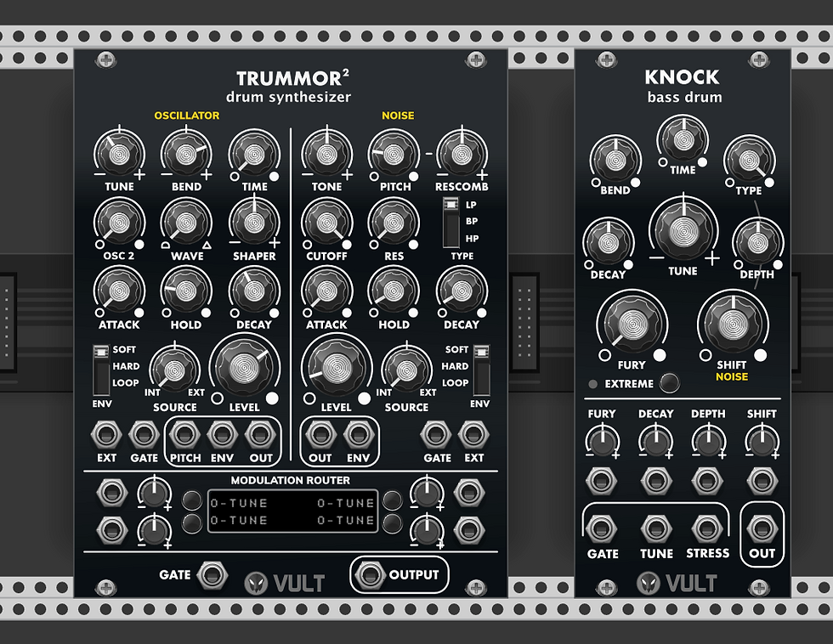Click the noise section ENV jack
Viewport: 833px width, 644px height.
359,435
